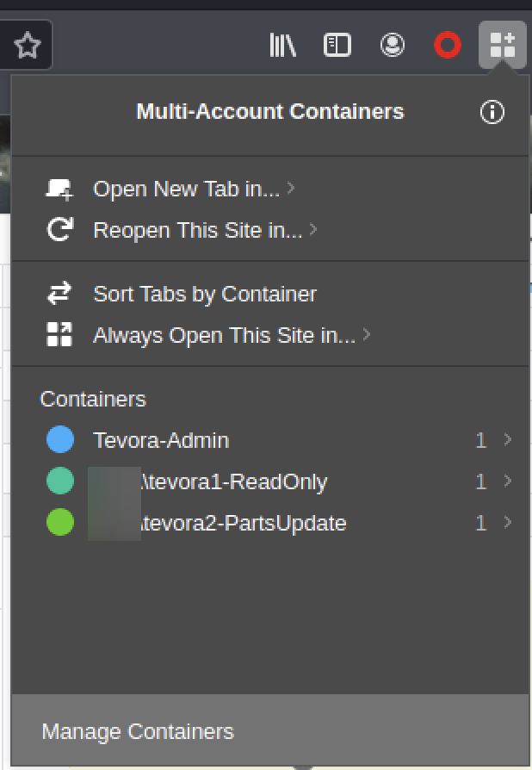Expand the tevora1-ReadOnly container chevron
Viewport: 532px width, 770px height.
point(508,481)
